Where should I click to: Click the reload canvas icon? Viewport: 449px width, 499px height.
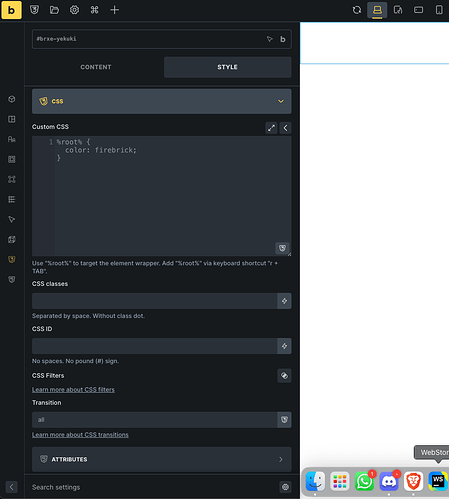(x=357, y=10)
